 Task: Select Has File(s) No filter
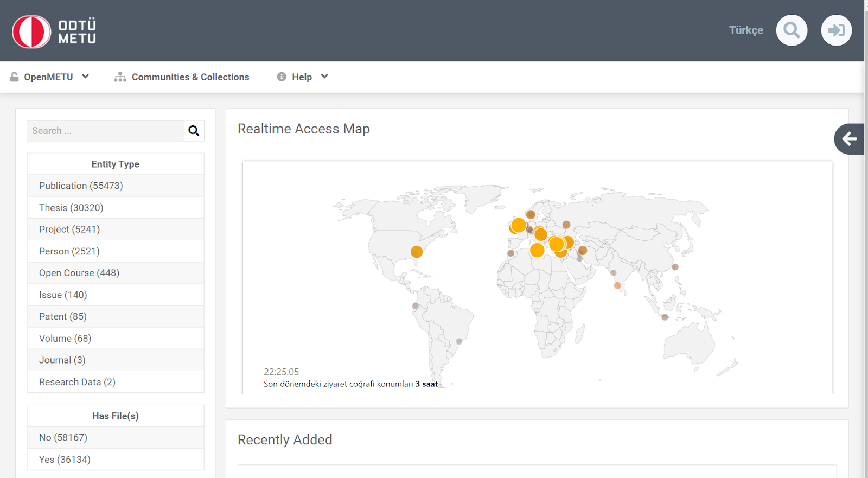pos(63,438)
